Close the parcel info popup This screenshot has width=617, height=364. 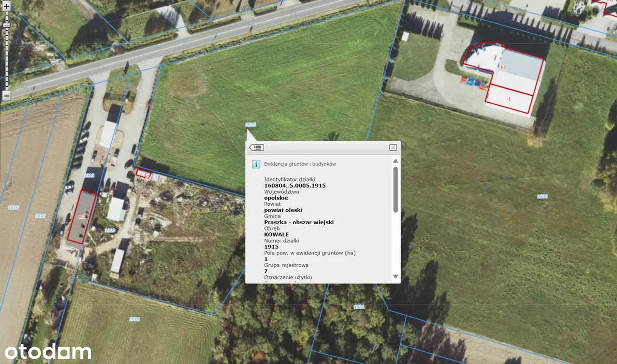(x=393, y=148)
